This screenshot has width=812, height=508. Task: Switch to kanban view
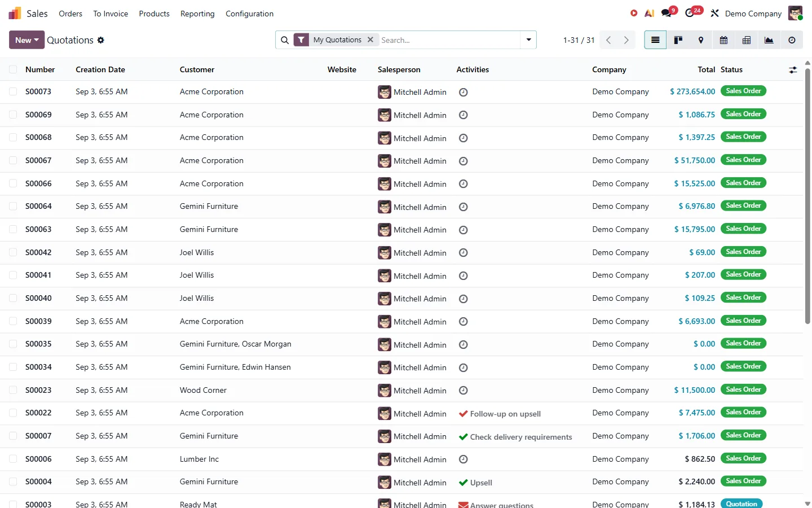pos(678,40)
